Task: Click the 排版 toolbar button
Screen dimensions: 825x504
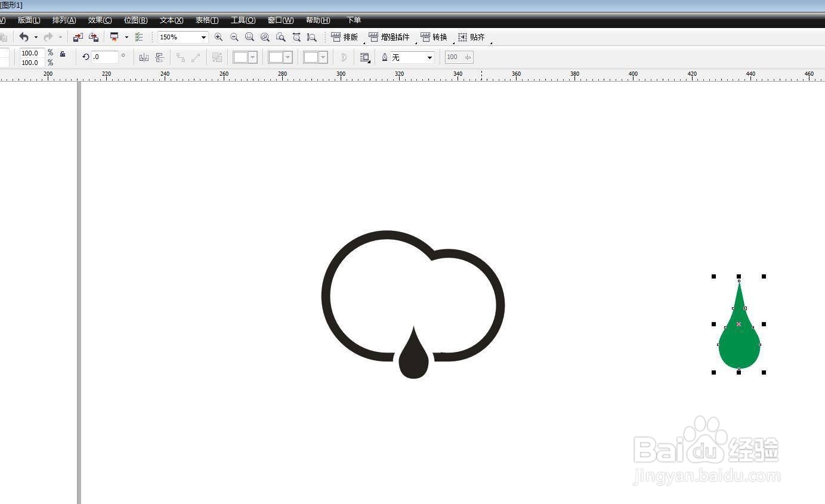Action: coord(345,37)
